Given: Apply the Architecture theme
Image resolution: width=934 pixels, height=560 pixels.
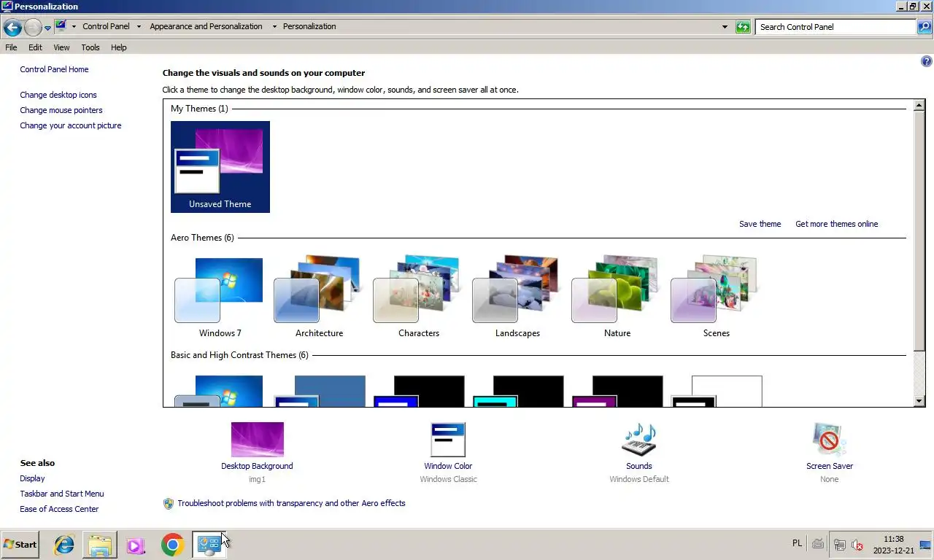Looking at the screenshot, I should coord(319,297).
